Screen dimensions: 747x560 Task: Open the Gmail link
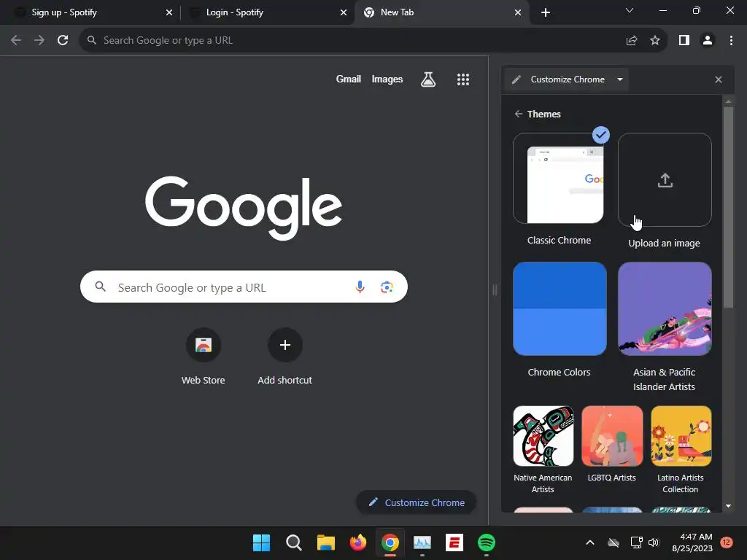pos(348,79)
